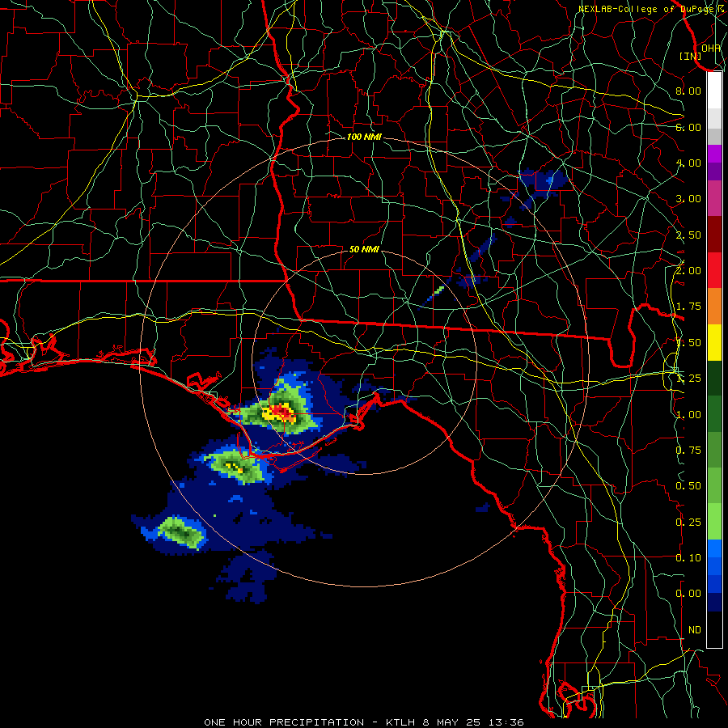Click the 8.00 legend value
The height and width of the screenshot is (728, 728).
688,91
